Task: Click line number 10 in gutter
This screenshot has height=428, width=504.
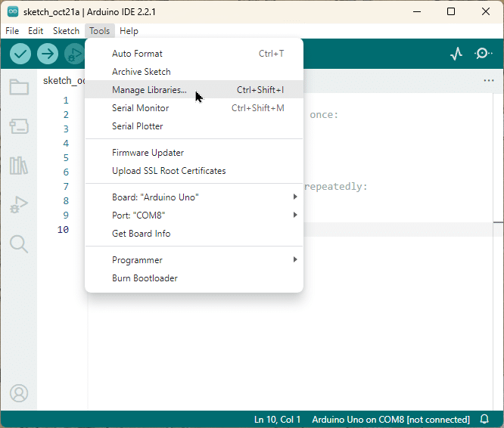Action: pyautogui.click(x=63, y=230)
